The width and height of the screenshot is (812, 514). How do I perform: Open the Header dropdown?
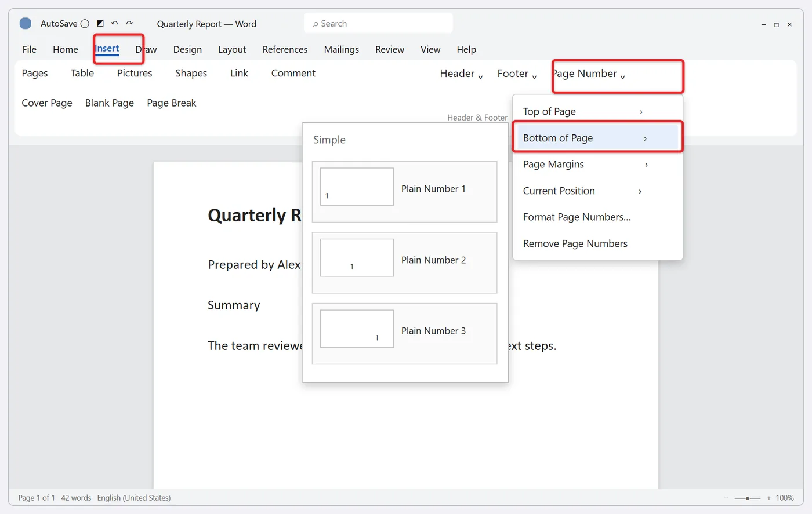click(x=462, y=74)
